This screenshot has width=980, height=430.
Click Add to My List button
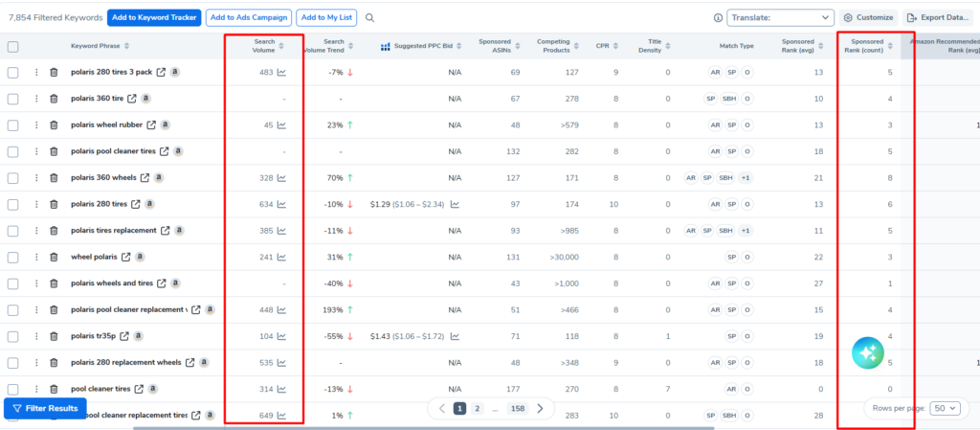tap(326, 17)
